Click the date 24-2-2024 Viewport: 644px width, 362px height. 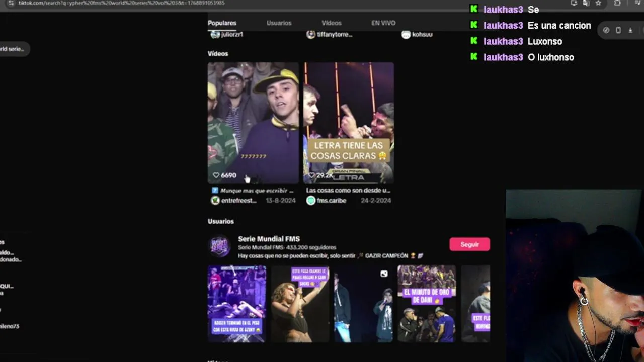click(376, 201)
